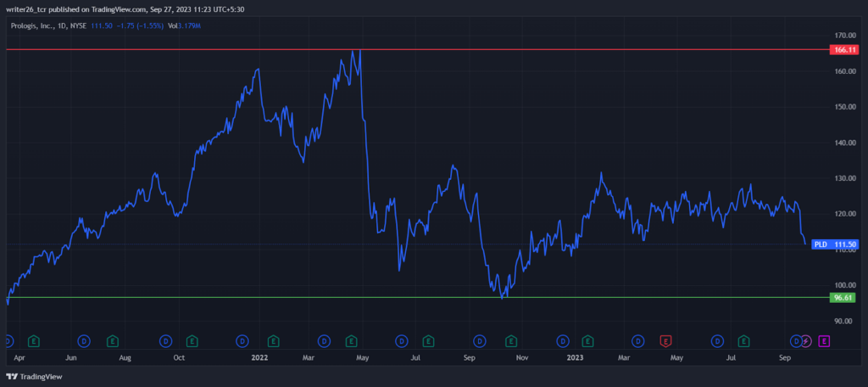Click the earnings marker for January 2023
This screenshot has height=387, width=868.
pyautogui.click(x=588, y=339)
